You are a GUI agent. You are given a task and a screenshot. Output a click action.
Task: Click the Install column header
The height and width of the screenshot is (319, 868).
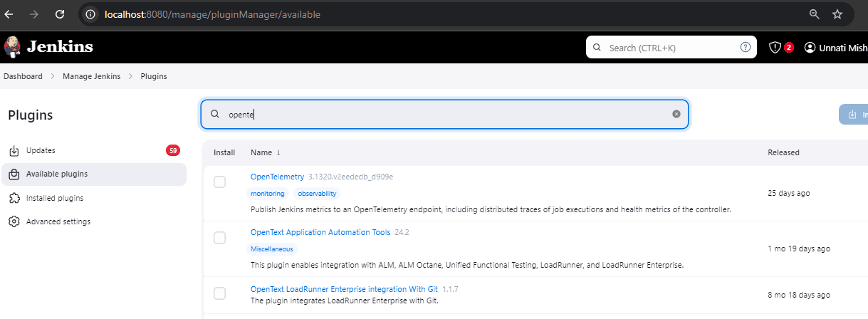(224, 152)
